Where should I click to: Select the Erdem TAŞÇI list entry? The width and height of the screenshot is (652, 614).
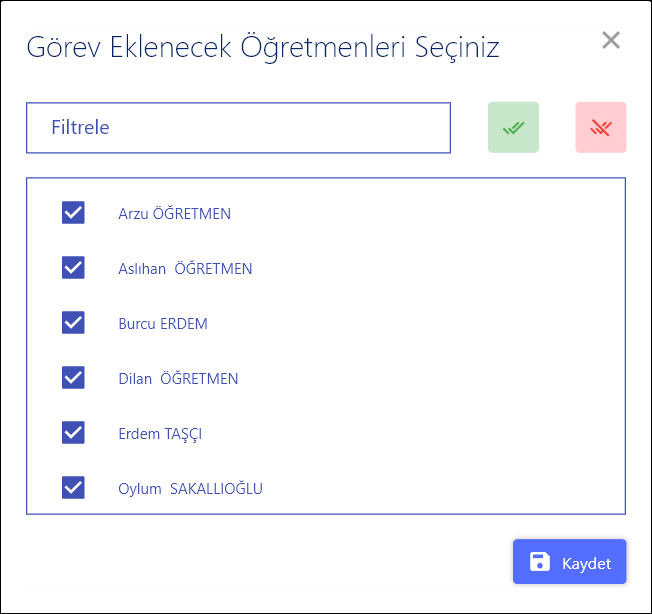tap(161, 434)
